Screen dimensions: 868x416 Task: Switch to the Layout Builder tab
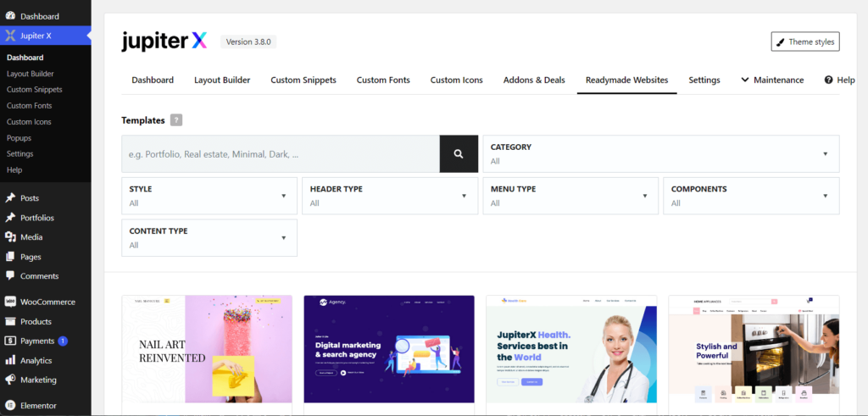[222, 80]
